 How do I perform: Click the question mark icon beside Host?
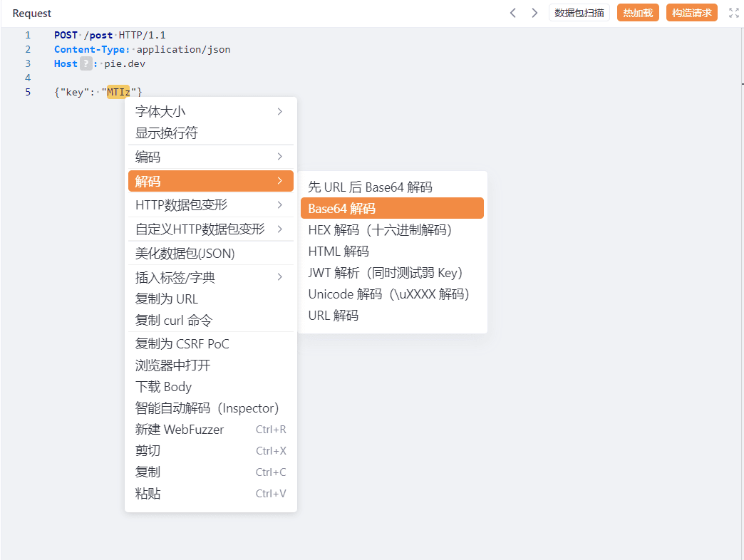[x=86, y=63]
